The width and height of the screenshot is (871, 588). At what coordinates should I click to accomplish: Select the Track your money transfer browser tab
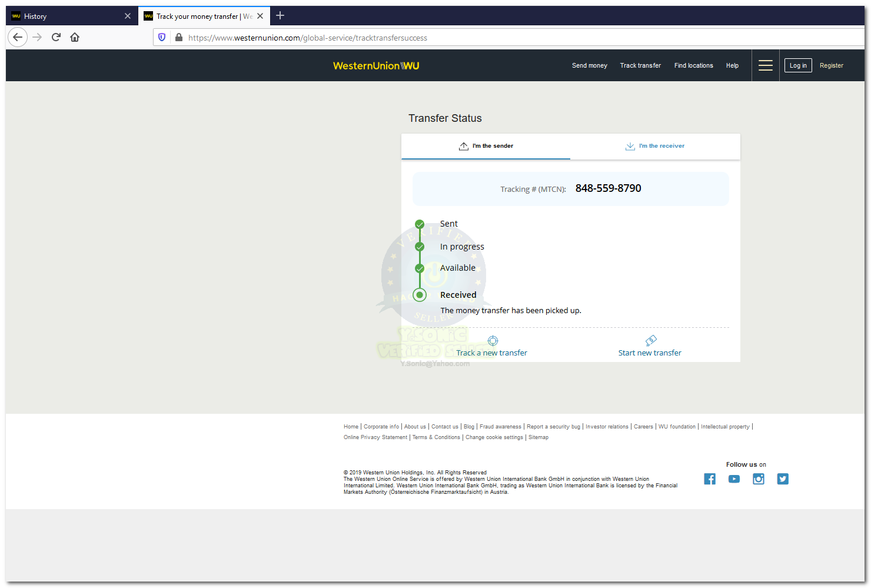pyautogui.click(x=204, y=16)
